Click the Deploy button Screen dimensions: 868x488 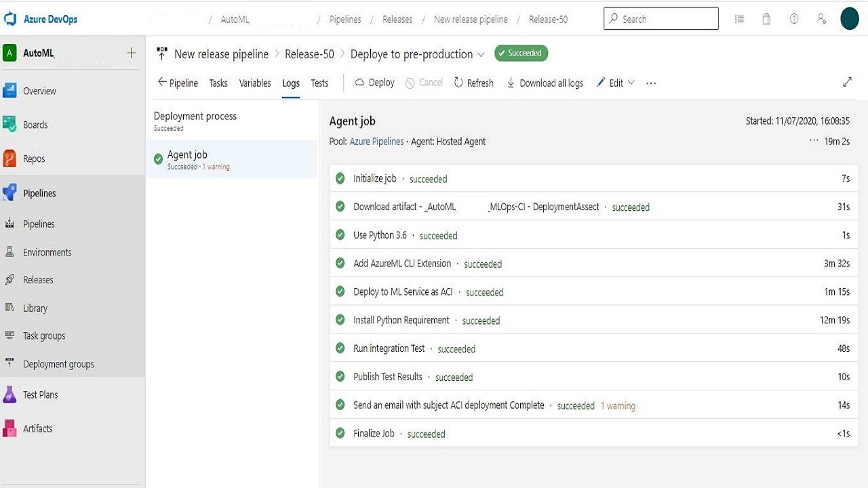coord(375,83)
